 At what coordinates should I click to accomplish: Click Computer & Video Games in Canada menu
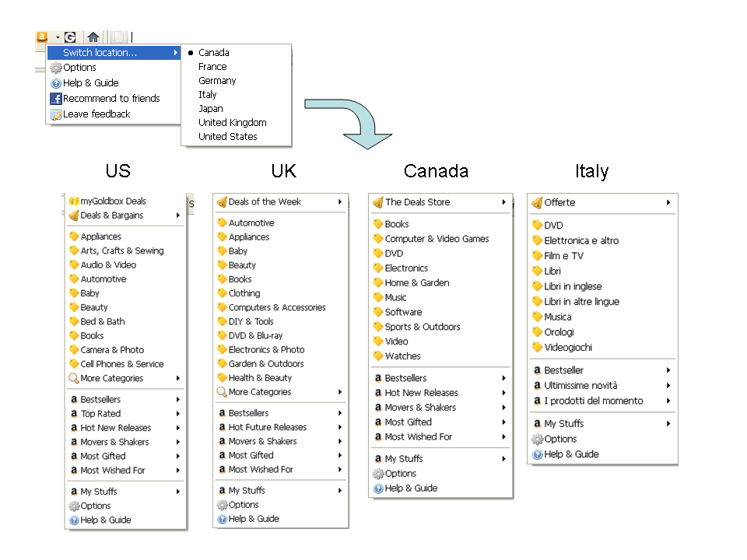coord(437,239)
